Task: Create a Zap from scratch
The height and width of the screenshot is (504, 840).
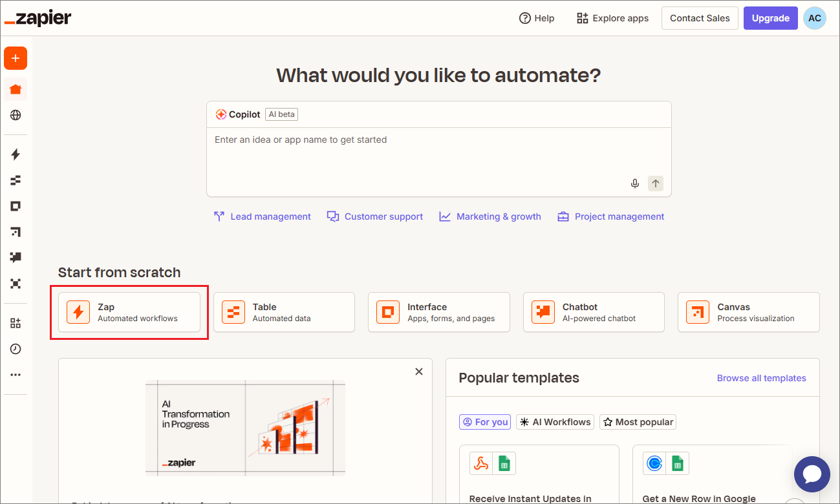Action: pos(129,312)
